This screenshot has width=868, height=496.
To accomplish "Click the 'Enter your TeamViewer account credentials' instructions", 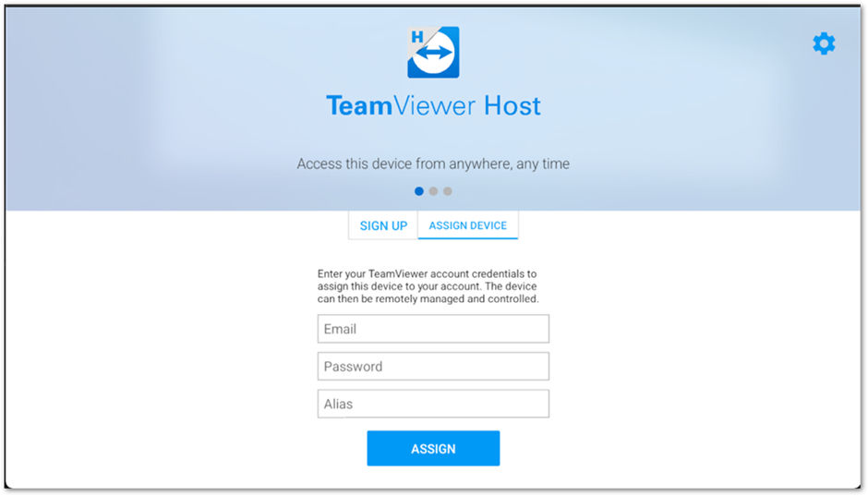I will click(x=428, y=286).
